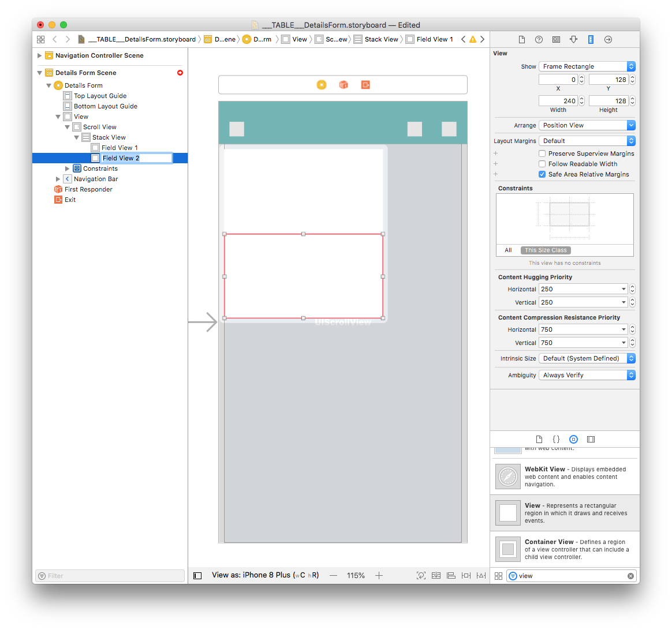Zoom out the canvas
Screen dimensions: 672x630
[x=334, y=576]
